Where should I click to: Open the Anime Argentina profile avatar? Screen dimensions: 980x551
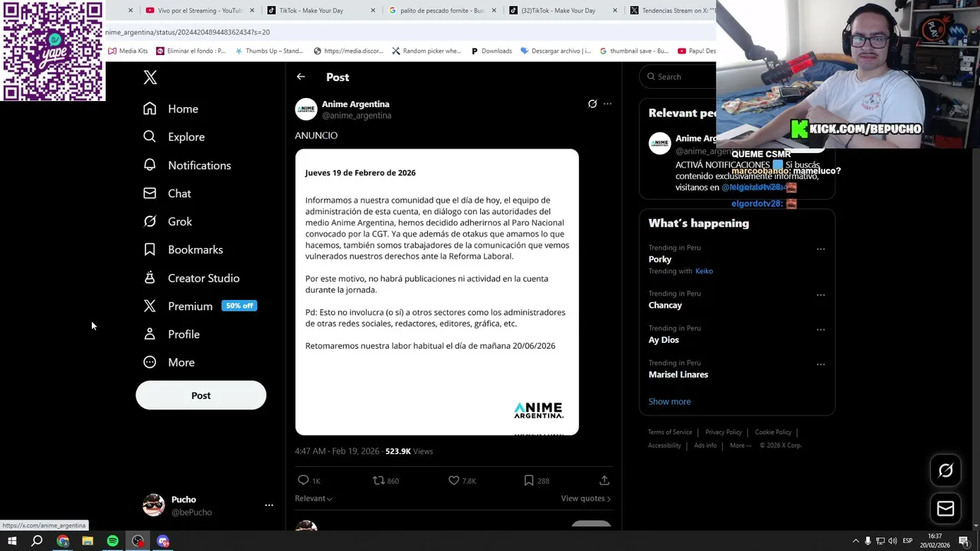coord(306,109)
